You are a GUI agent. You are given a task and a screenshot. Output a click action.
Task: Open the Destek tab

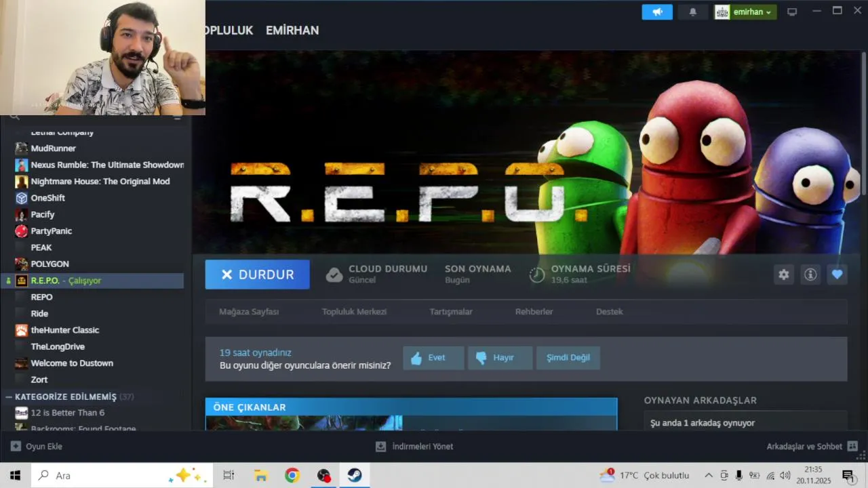[610, 312]
